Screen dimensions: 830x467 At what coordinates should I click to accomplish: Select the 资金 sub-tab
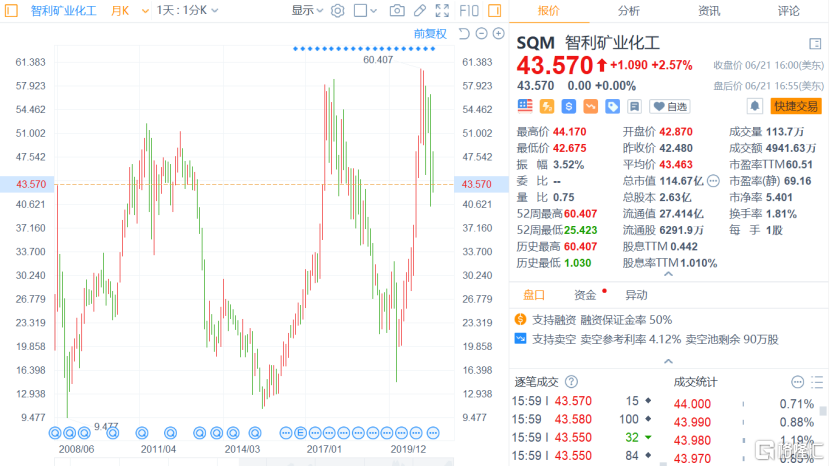pos(585,295)
